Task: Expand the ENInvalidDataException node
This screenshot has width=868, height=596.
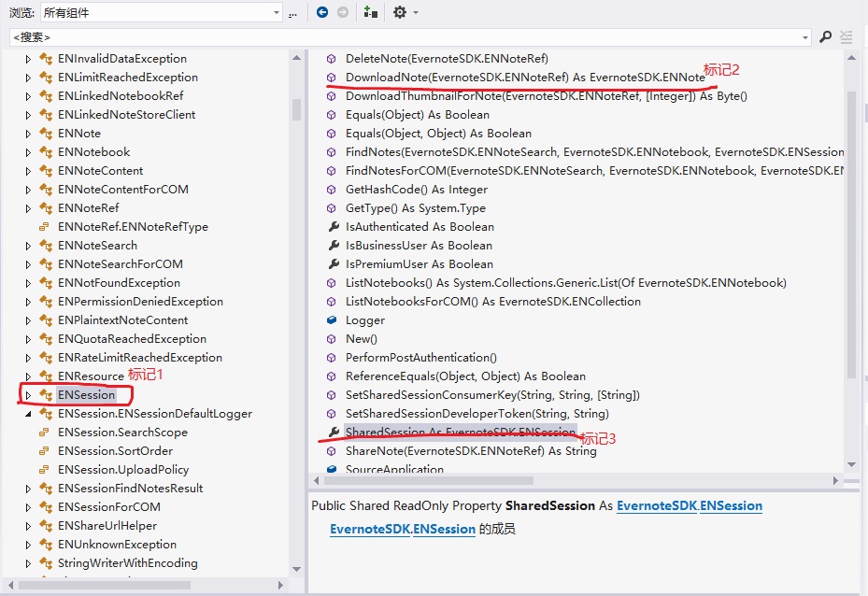Action: point(28,59)
